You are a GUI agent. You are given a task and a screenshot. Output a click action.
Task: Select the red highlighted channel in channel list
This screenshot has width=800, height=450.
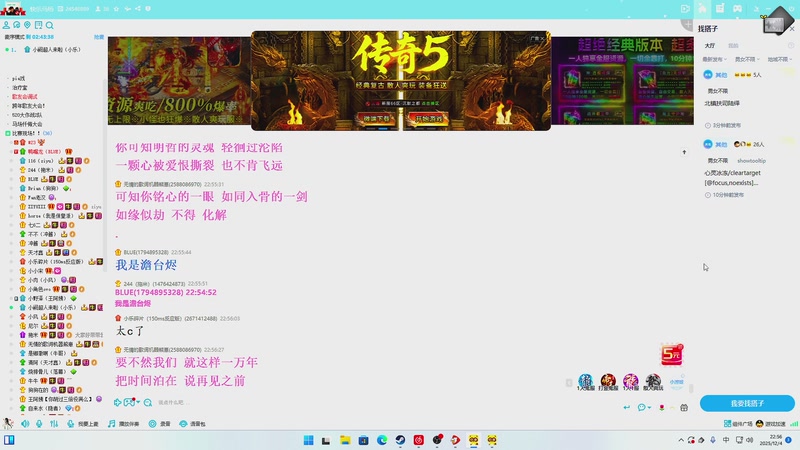click(x=24, y=96)
